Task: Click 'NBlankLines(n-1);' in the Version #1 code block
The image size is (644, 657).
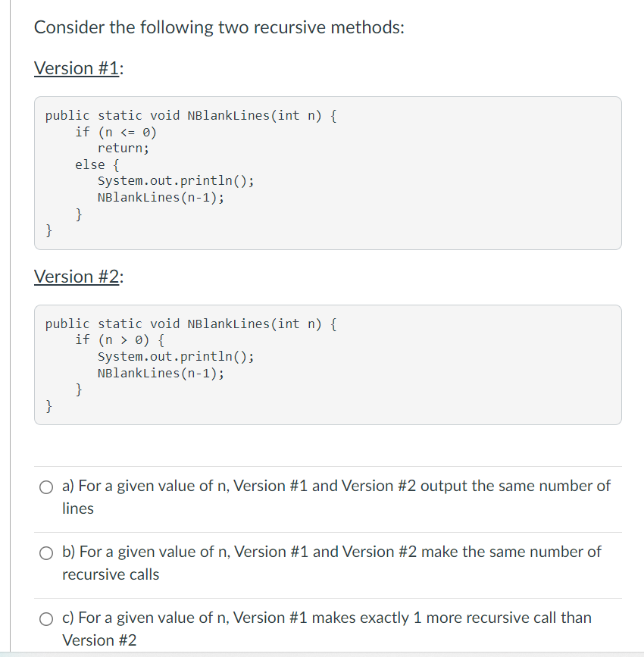Action: point(161,197)
